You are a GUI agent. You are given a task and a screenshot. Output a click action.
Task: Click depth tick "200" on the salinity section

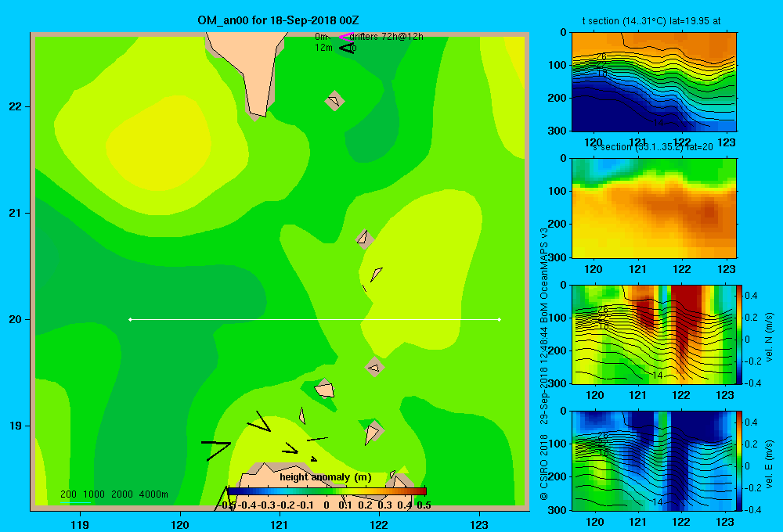[x=558, y=224]
